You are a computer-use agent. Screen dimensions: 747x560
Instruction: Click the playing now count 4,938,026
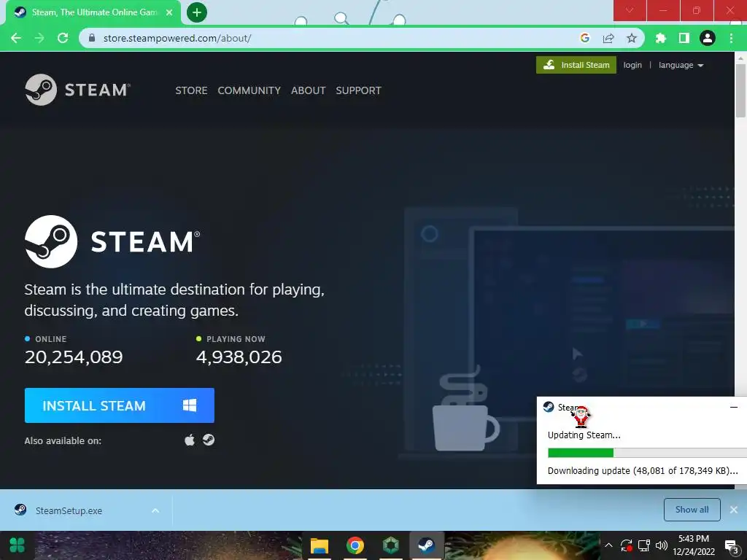pyautogui.click(x=239, y=357)
